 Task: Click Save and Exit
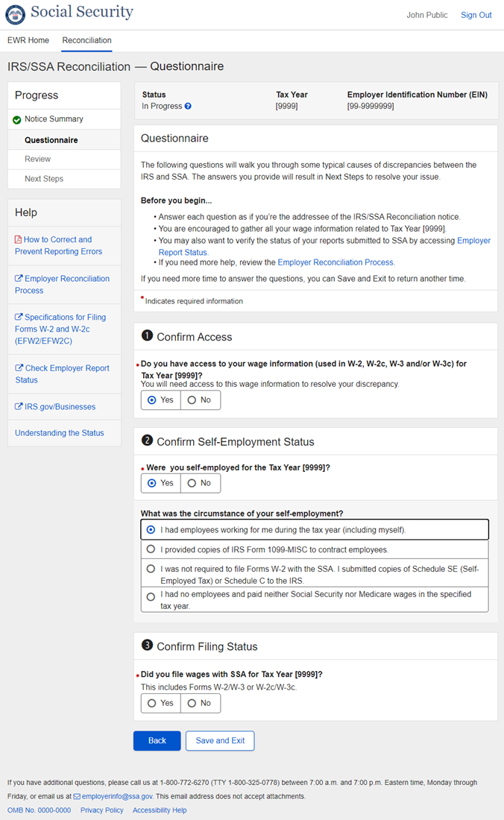coord(220,740)
